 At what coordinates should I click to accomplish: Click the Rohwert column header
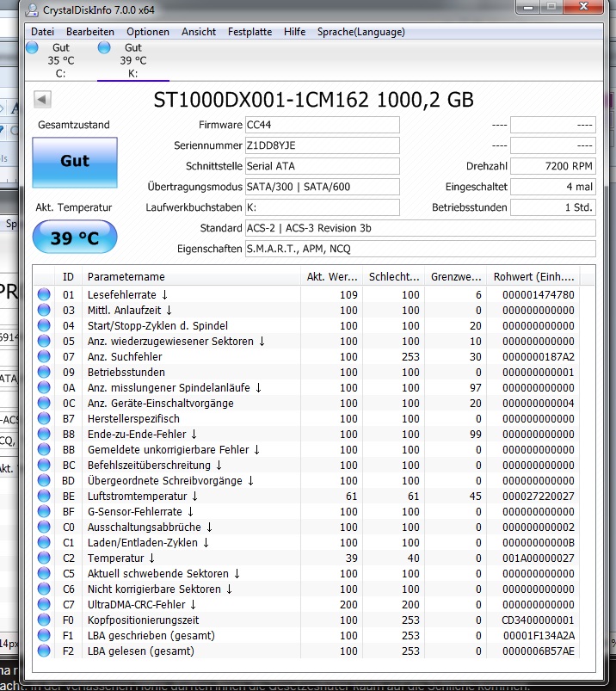point(533,277)
